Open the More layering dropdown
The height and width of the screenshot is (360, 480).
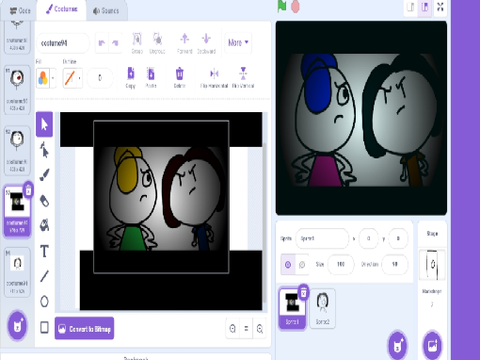click(x=238, y=43)
